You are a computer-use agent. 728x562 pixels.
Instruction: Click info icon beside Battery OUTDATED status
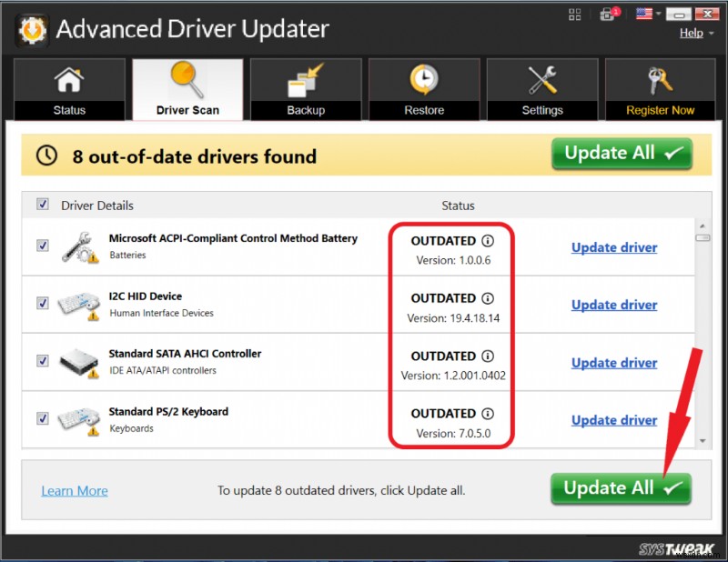coord(488,240)
